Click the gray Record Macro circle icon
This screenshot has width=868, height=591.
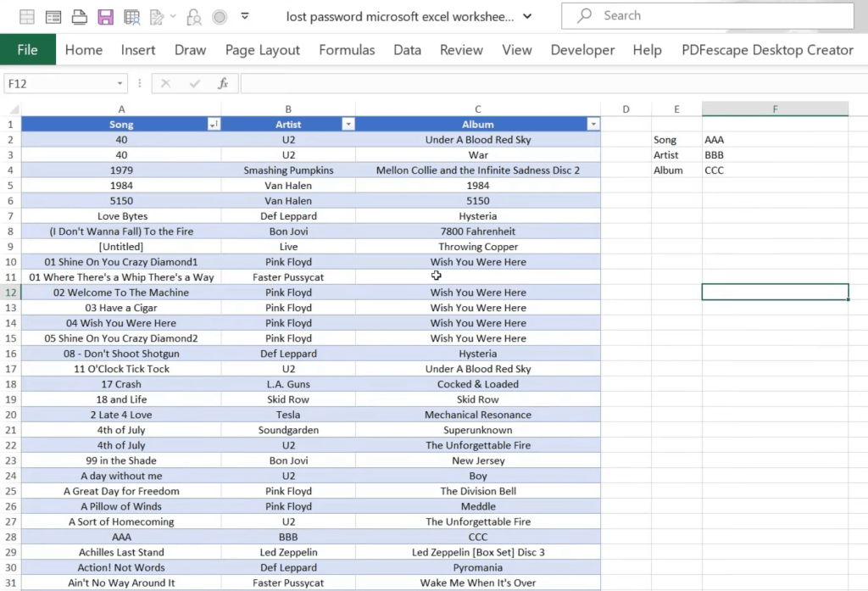pos(220,17)
